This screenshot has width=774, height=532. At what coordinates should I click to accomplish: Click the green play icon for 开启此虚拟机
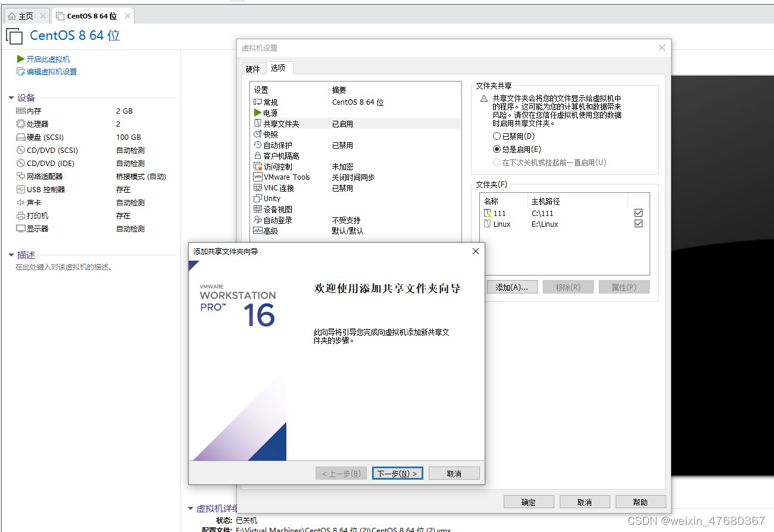click(x=21, y=59)
